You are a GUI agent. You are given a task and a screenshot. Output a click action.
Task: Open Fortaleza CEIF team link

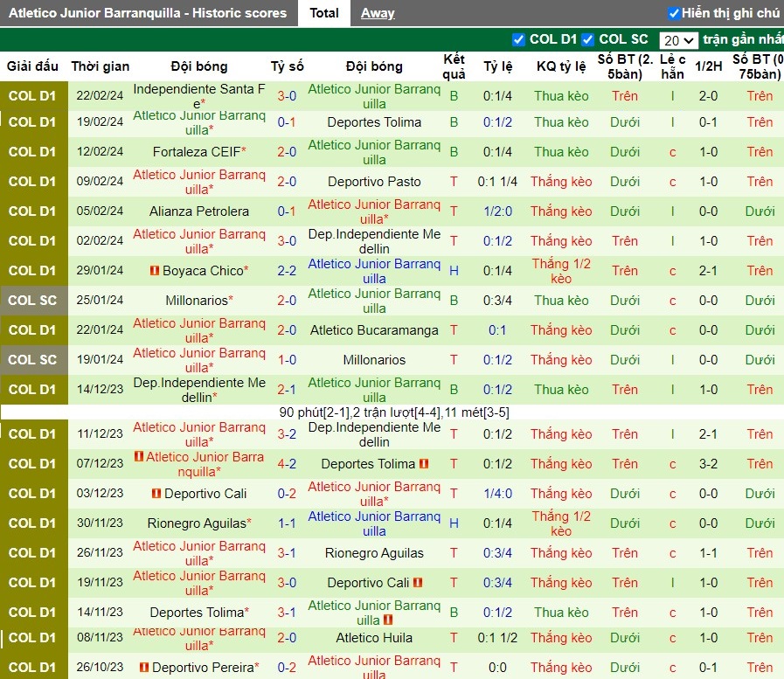pos(197,151)
